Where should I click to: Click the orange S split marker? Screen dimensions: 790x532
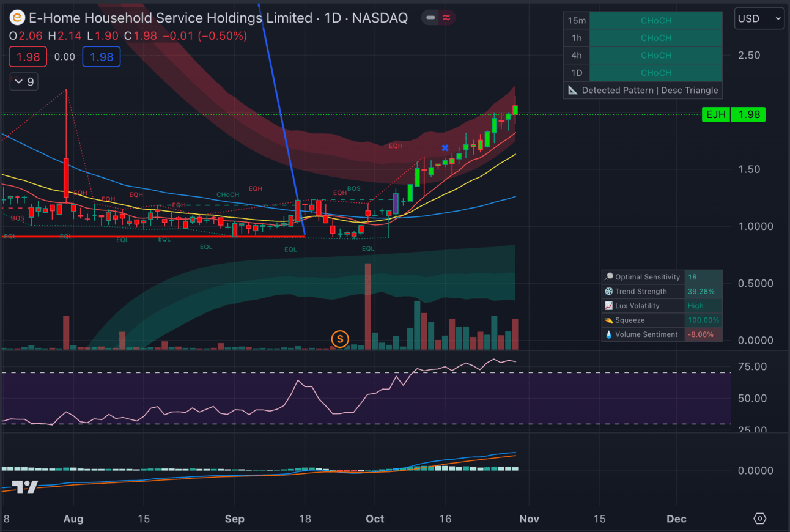340,339
